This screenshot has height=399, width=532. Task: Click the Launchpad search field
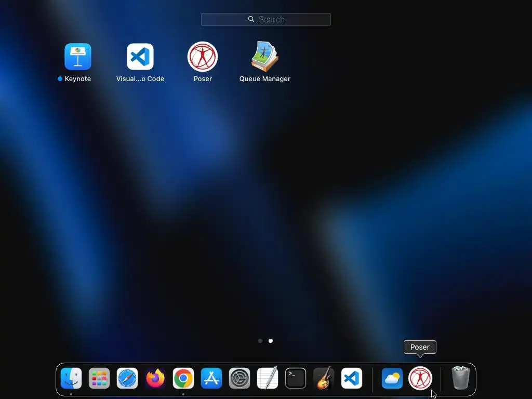[265, 19]
